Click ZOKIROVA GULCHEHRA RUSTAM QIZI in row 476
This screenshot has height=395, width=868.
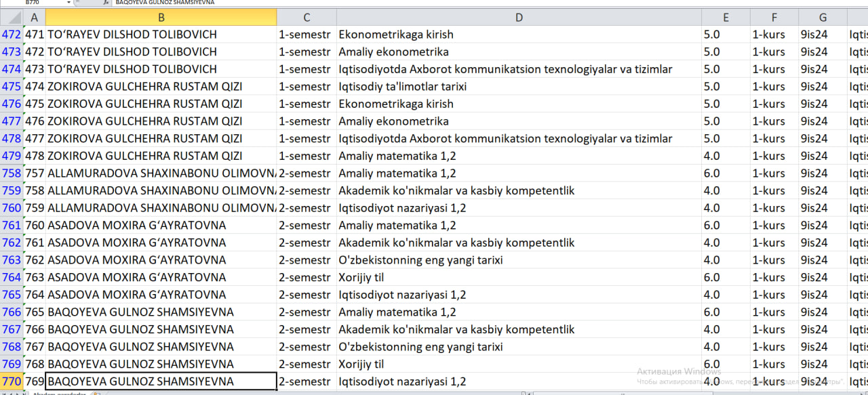(x=161, y=104)
